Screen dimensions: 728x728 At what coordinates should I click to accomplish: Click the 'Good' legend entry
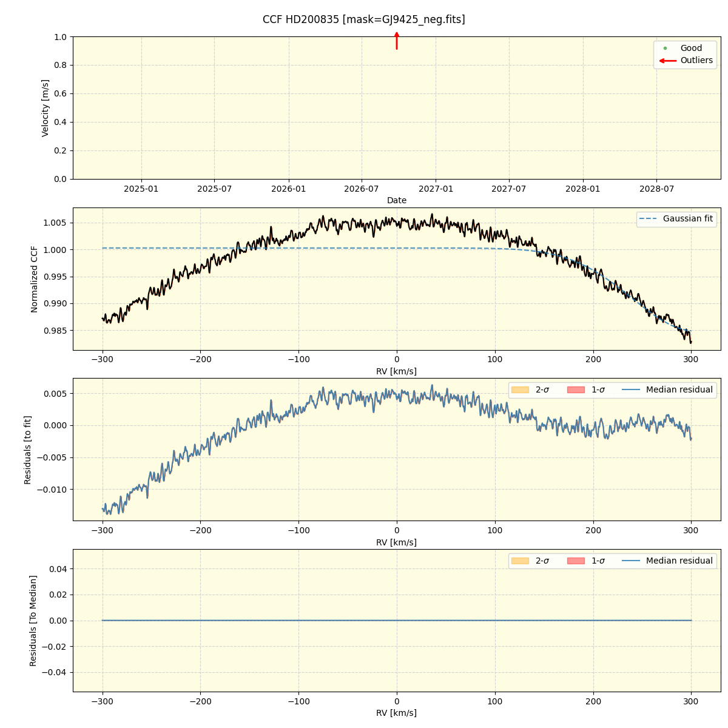click(691, 48)
